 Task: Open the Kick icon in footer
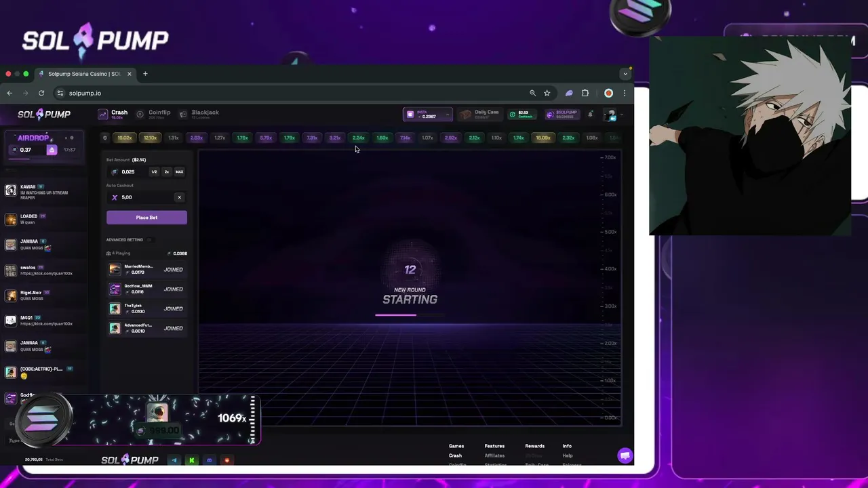192,460
